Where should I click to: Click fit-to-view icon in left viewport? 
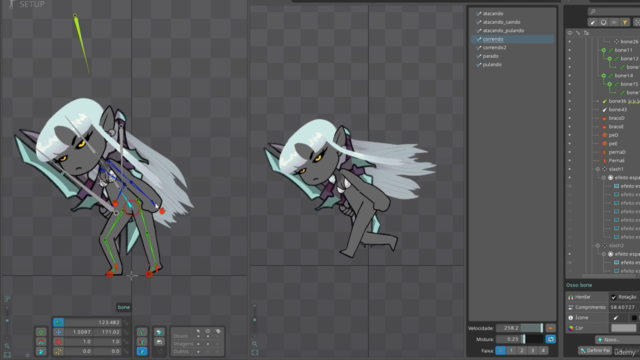click(x=7, y=354)
